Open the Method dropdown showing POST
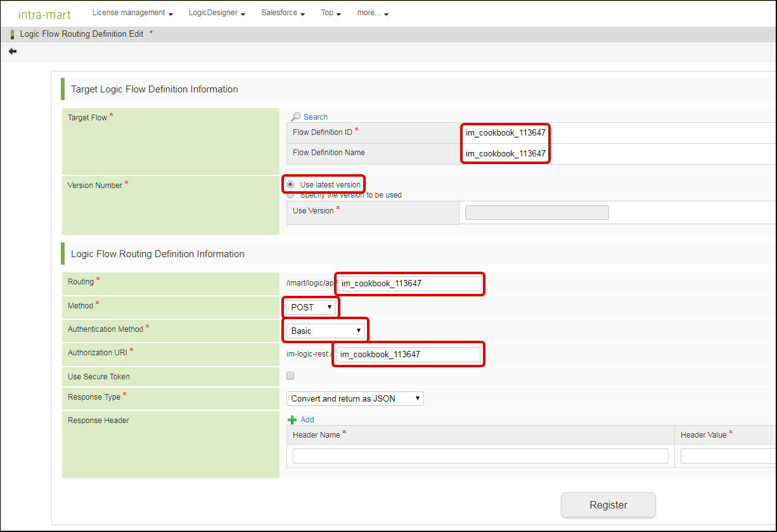Image resolution: width=777 pixels, height=532 pixels. (311, 307)
